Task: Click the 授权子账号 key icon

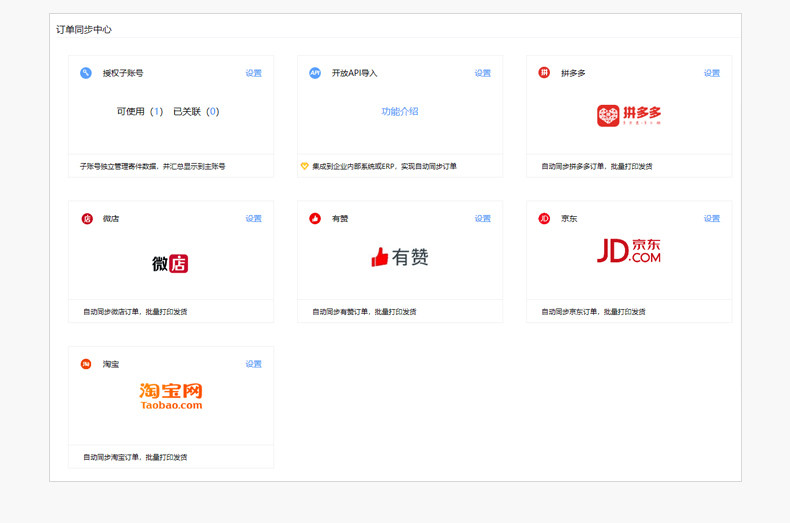Action: coord(86,73)
